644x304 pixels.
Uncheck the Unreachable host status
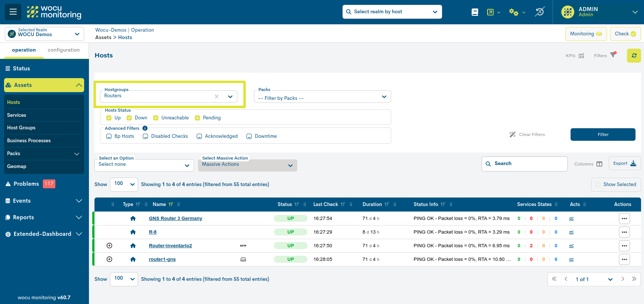tap(156, 118)
